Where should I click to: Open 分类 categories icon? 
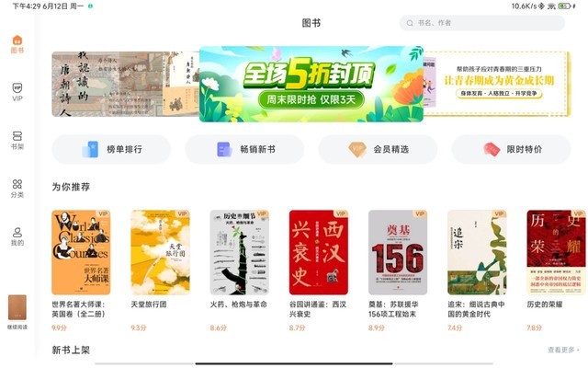(x=17, y=184)
